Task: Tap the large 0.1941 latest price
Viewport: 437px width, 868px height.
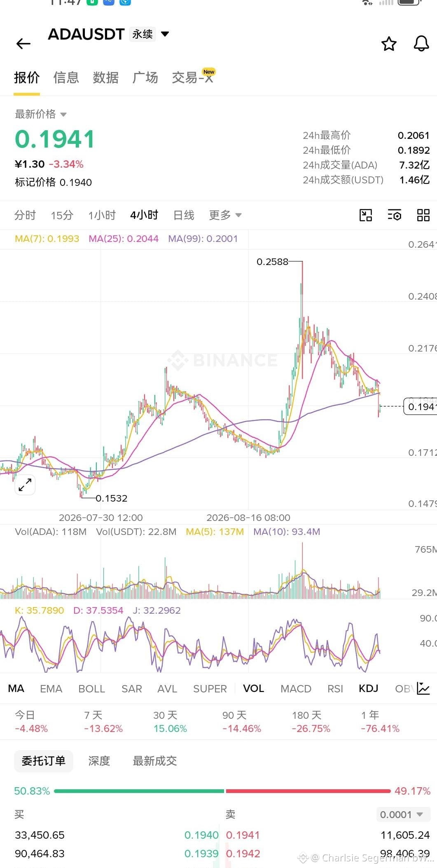Action: [55, 139]
